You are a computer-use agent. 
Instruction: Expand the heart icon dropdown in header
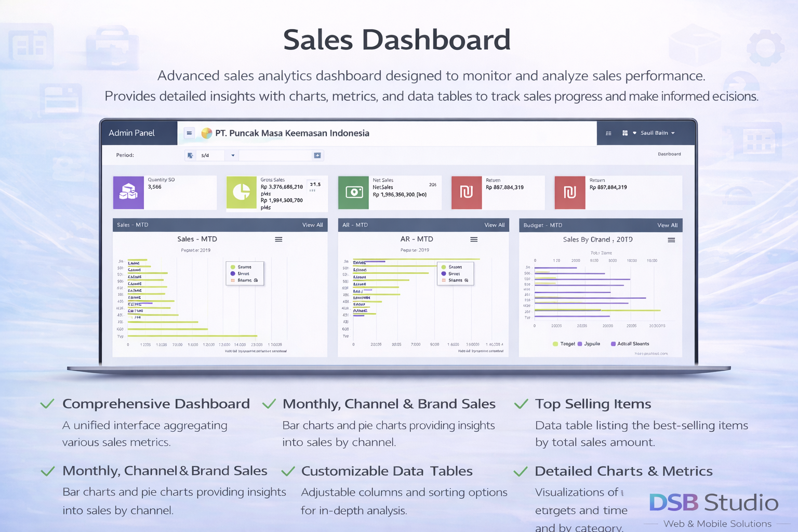[635, 133]
